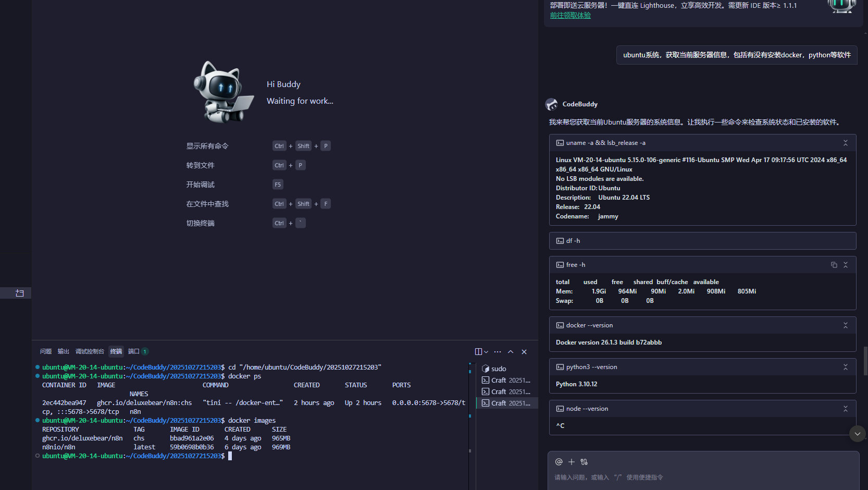Screen dimensions: 868x490
Task: Click the 开始调试 shortcut hint
Action: [x=201, y=185]
